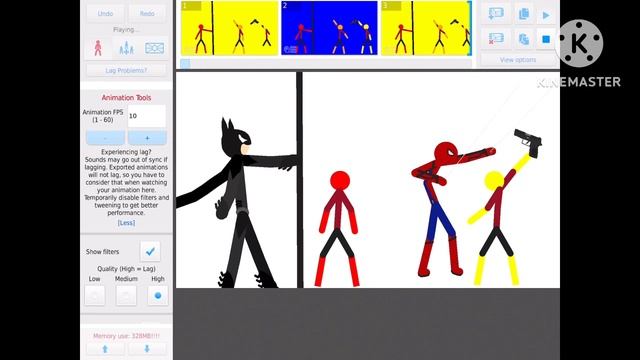Screen dimensions: 640x360
Task: Click the timeline scrollbar handle under frames
Action: click(185, 64)
